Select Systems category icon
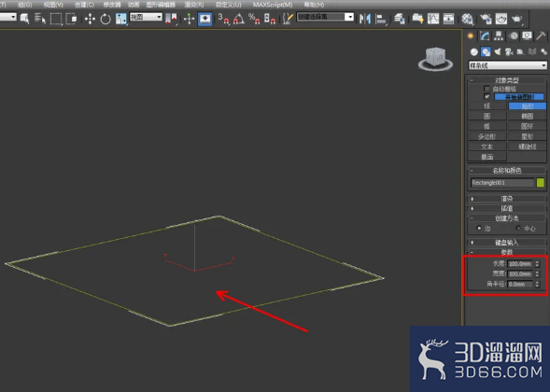 coord(543,52)
